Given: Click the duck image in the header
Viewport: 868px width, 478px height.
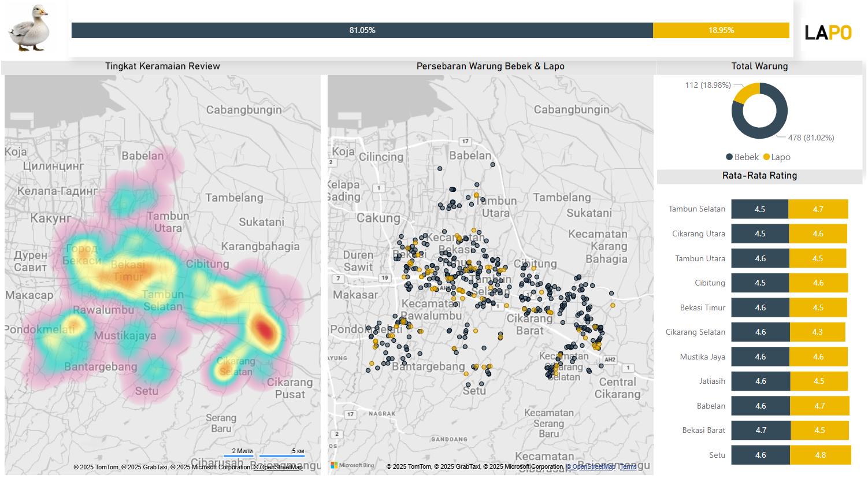Looking at the screenshot, I should point(29,28).
